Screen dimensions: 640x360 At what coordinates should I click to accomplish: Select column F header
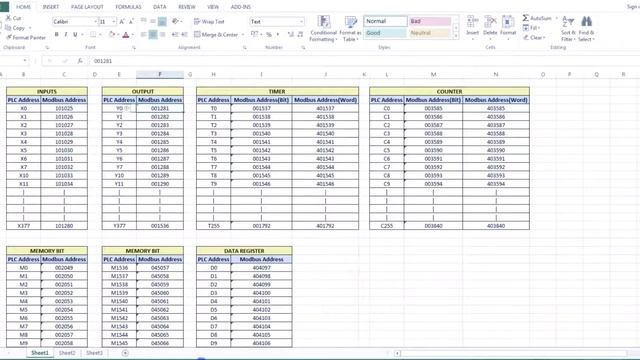[160, 74]
